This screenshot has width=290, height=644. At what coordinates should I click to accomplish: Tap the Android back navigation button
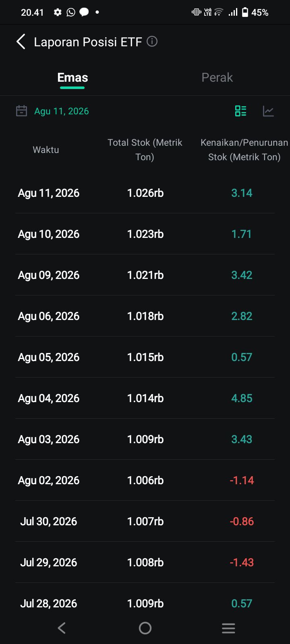point(62,628)
